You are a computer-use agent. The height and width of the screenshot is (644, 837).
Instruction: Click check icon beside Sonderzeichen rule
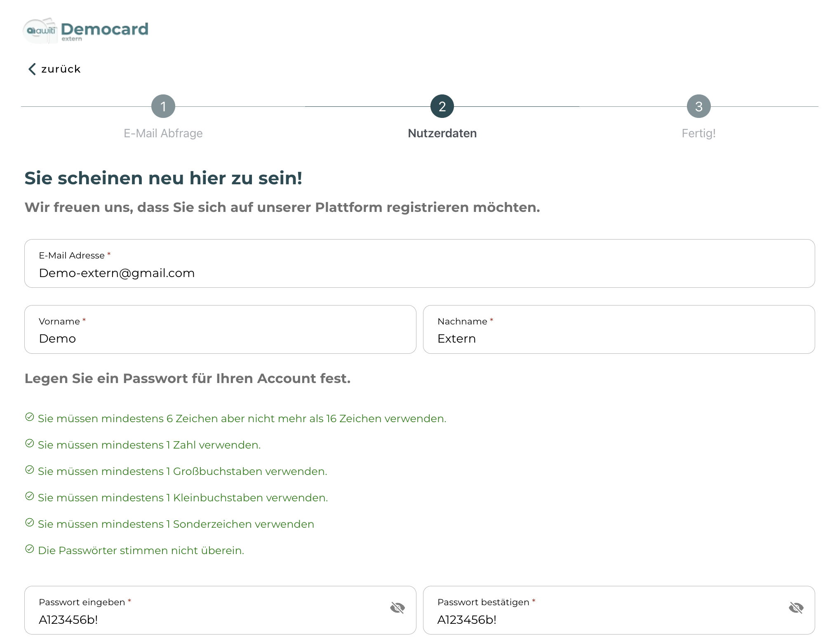[x=30, y=522]
